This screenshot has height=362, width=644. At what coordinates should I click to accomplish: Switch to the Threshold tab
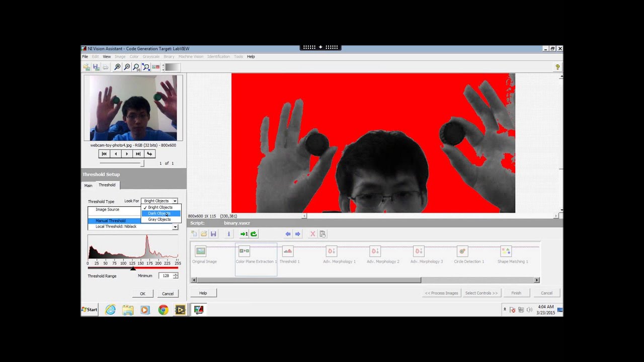tap(107, 185)
